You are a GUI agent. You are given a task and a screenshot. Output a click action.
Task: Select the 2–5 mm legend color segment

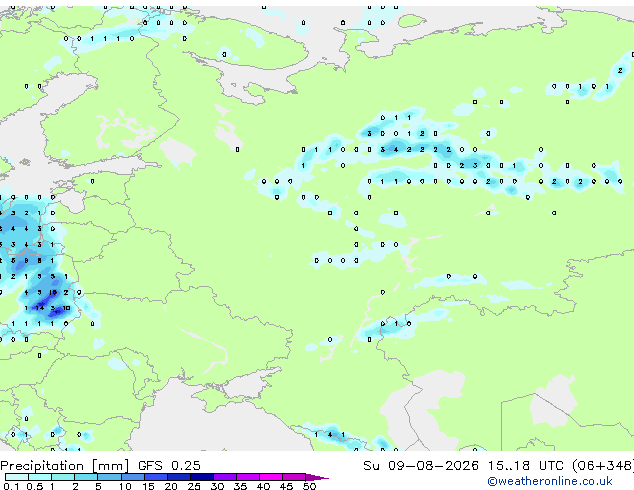(86, 477)
